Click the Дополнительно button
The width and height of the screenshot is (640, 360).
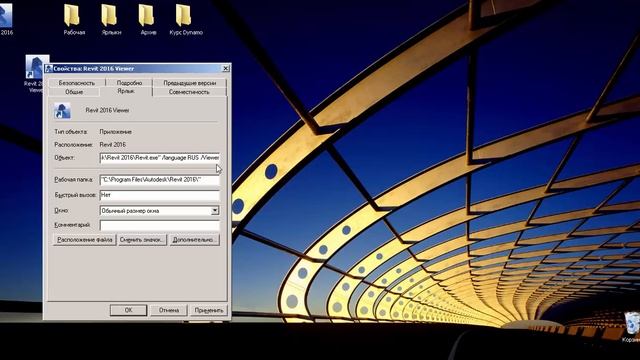[x=194, y=240]
